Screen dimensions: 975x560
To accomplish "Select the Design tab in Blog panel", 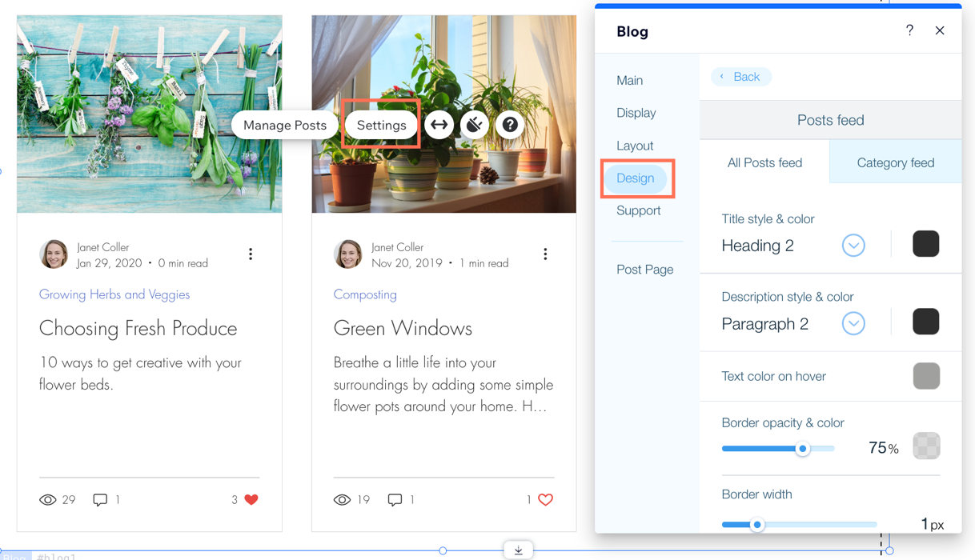I will (636, 178).
